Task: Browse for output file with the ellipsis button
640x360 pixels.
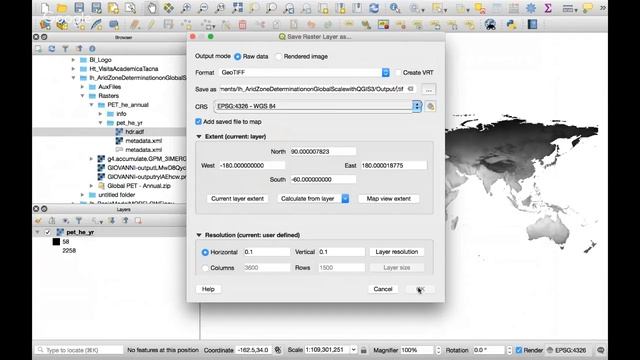Action: pos(428,89)
